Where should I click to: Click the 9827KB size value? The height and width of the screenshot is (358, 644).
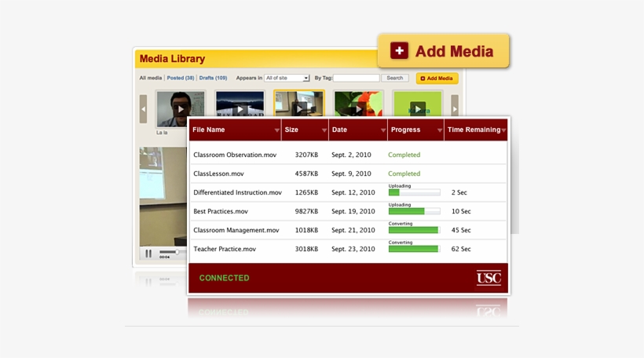[306, 211]
